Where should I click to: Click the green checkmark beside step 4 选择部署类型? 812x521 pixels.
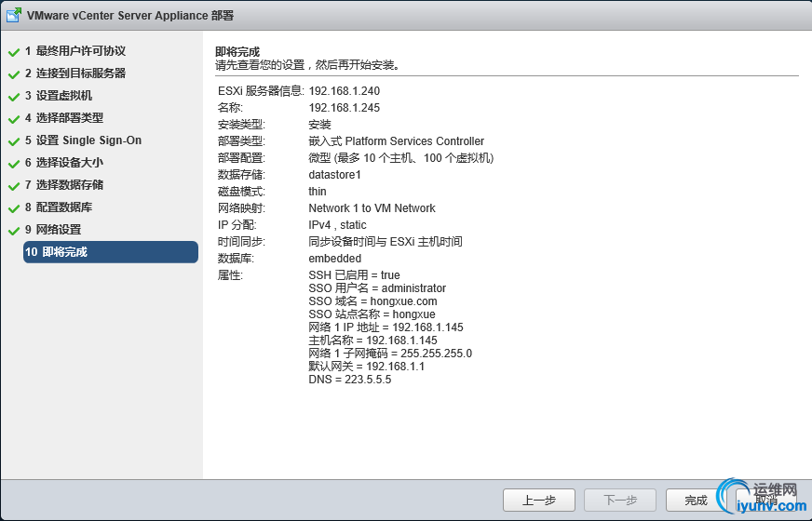[x=14, y=119]
